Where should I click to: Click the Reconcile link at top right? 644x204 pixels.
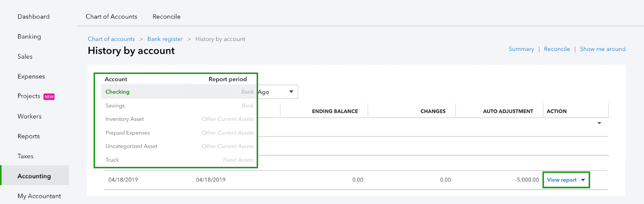(557, 49)
